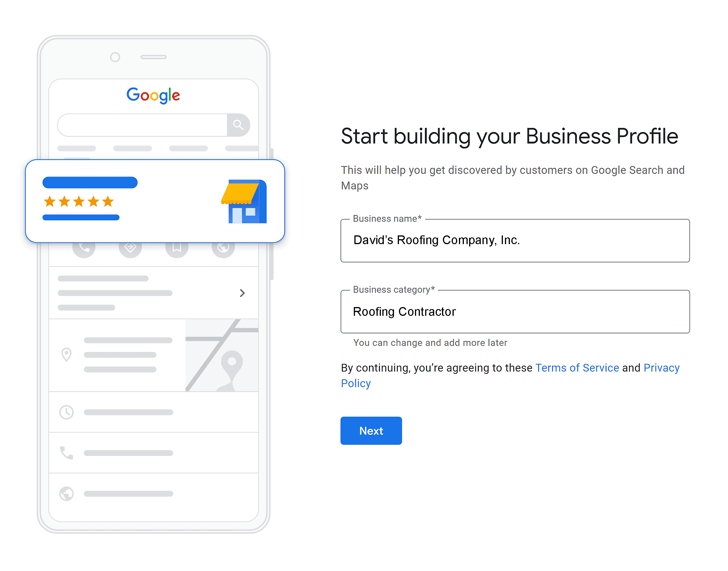Click Next to continue setup
Screen dimensions: 728x571
coord(371,430)
